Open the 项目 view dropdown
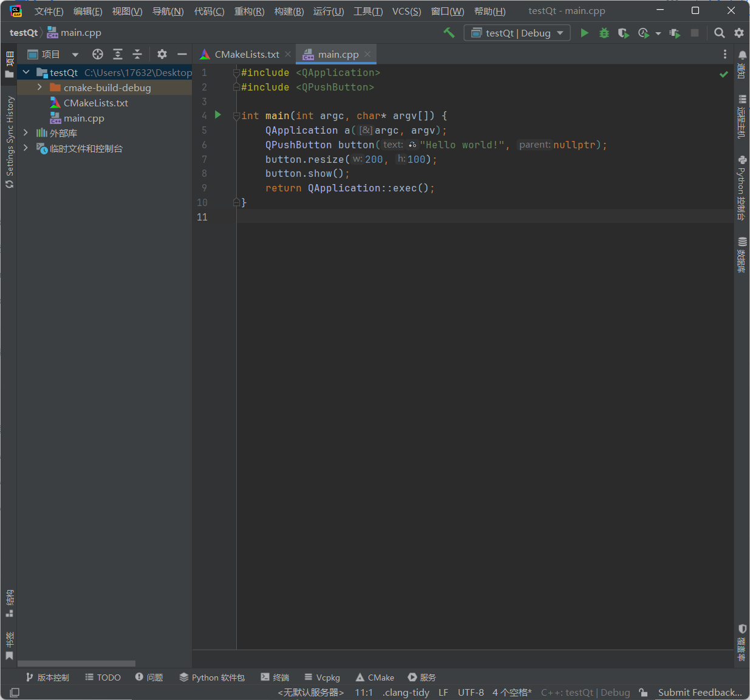Screen dimensions: 750x700 75,55
